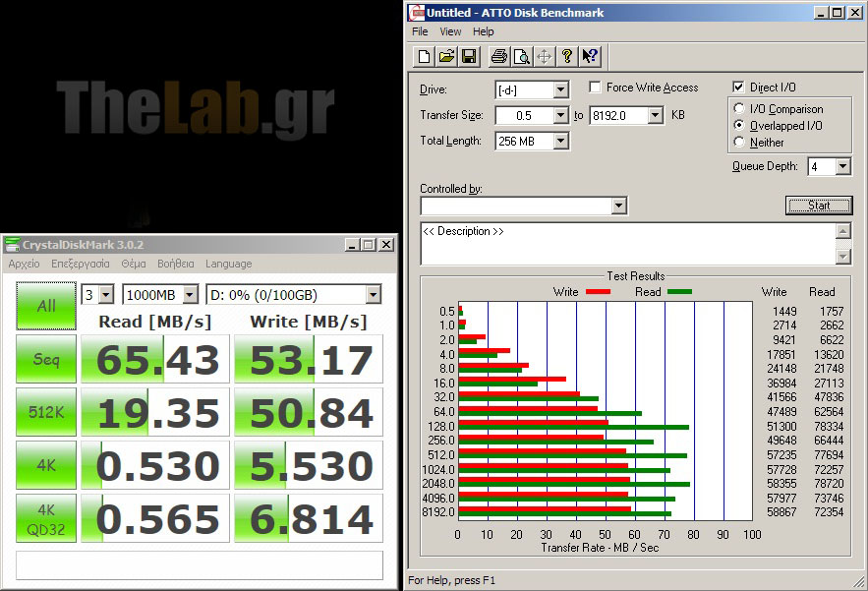Click the empty comment field in CrystalDiskMark
Screen dimensions: 868x591
pos(200,565)
